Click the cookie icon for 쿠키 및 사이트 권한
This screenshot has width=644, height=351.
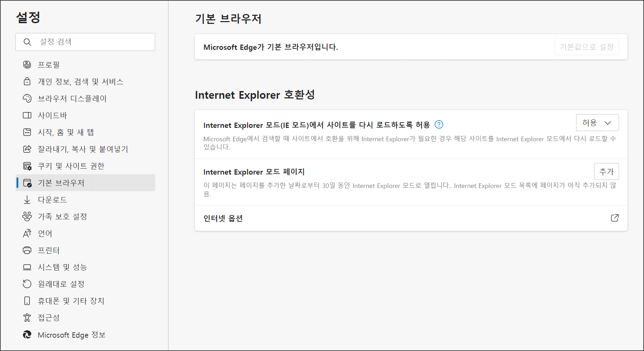27,165
